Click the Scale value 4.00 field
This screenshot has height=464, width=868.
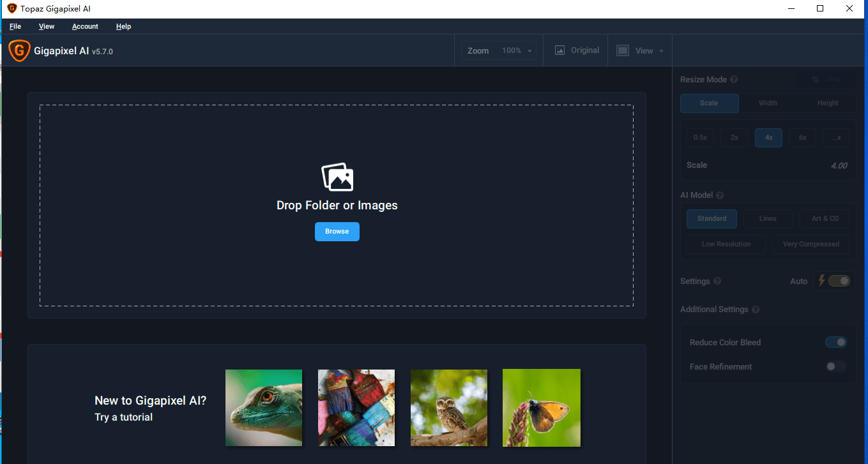(x=839, y=166)
